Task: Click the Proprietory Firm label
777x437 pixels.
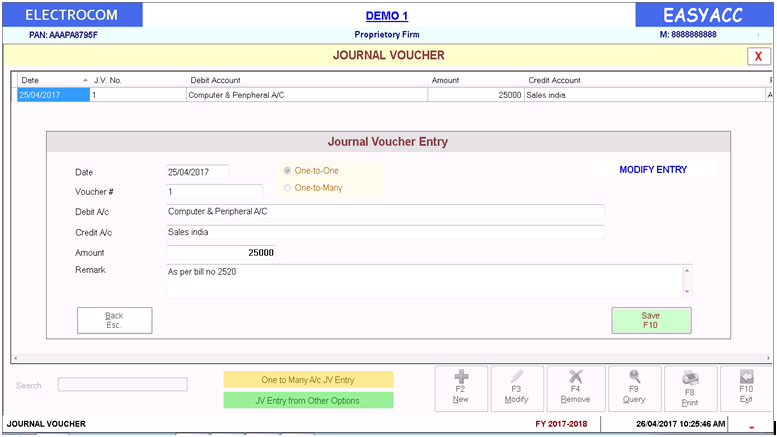Action: (387, 35)
